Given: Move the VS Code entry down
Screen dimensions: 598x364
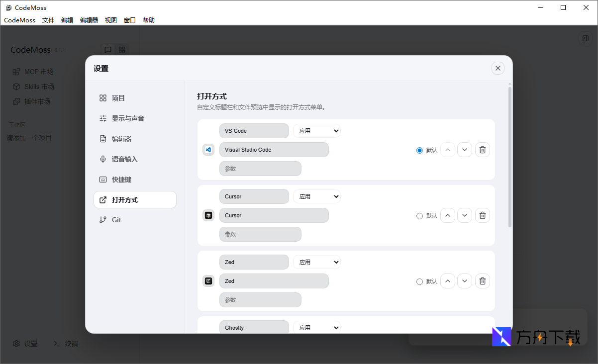Looking at the screenshot, I should [464, 150].
